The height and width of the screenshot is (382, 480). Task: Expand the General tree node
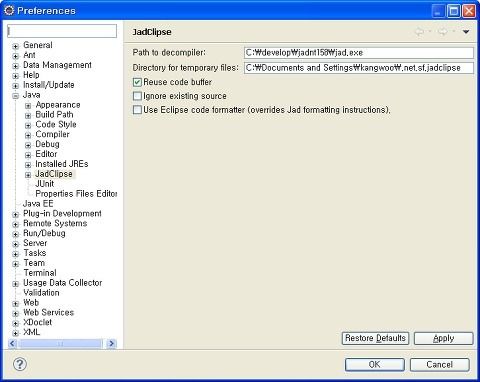click(x=15, y=46)
